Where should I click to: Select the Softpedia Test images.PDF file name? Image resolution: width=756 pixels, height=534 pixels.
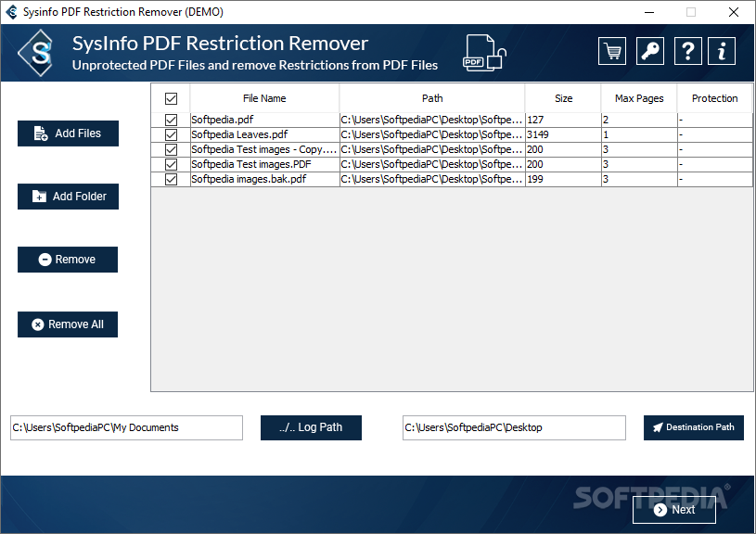pos(264,165)
